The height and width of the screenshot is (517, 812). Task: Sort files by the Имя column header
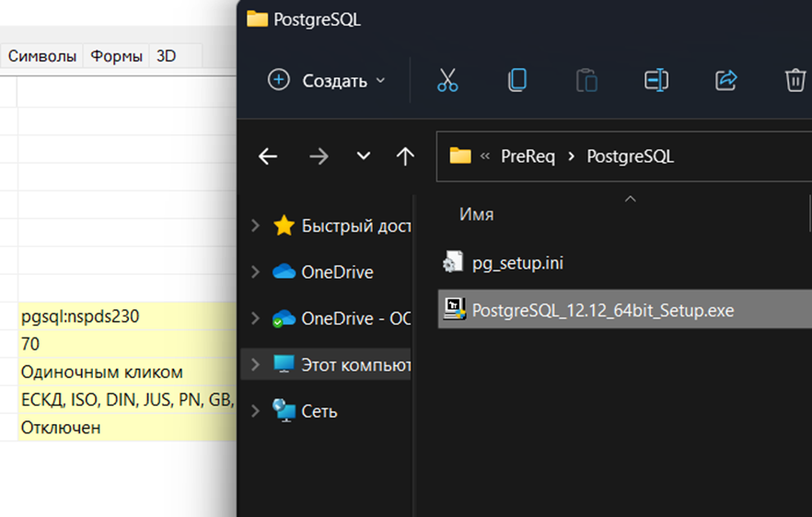click(x=477, y=214)
